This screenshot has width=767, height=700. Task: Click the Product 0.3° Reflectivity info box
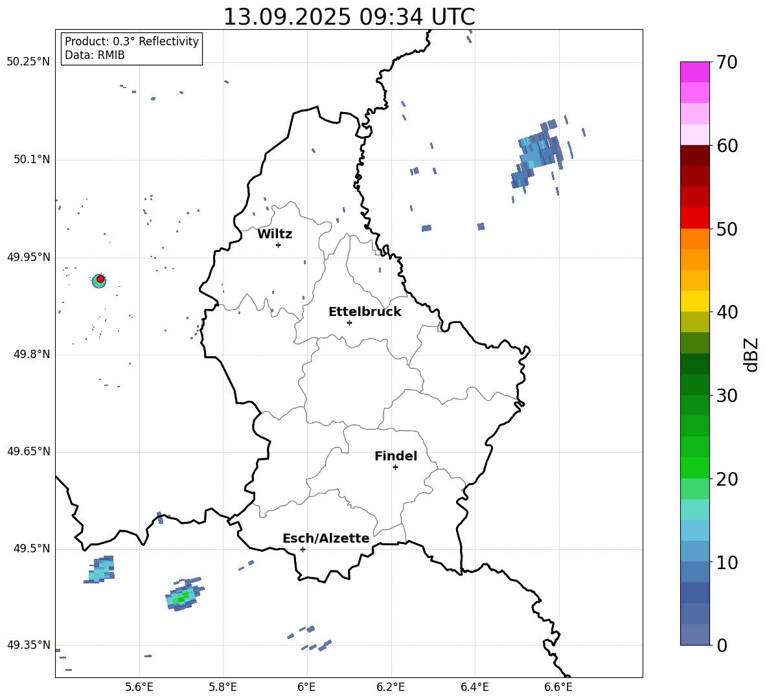132,49
